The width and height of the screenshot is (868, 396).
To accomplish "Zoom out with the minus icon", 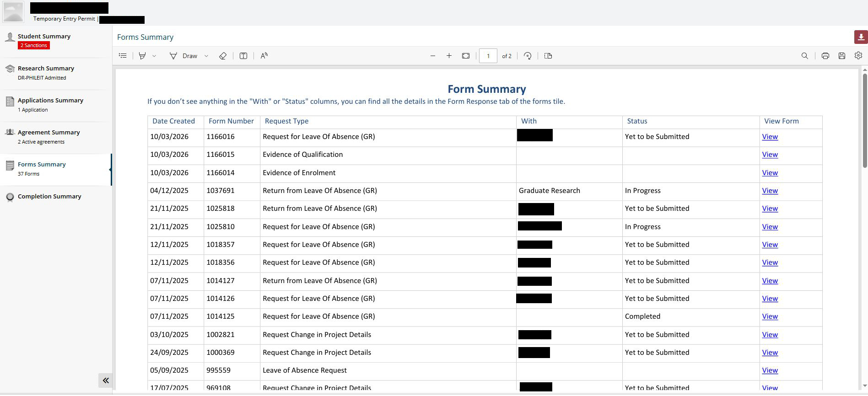I will pos(433,56).
